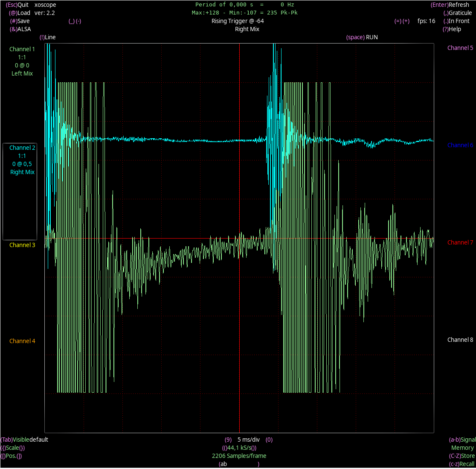Screen dimensions: 476x469
Task: Select the (&)ALSA input device option
Action: tap(20, 29)
